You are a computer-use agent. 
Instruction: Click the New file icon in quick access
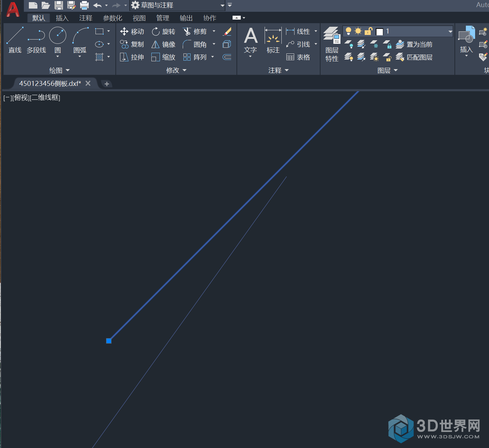33,5
